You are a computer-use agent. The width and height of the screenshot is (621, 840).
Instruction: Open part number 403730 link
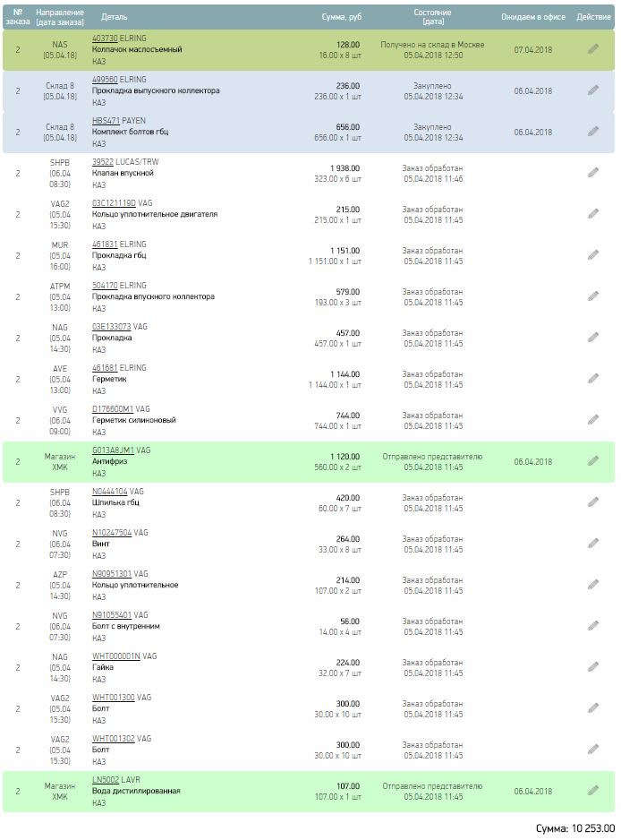[x=105, y=39]
